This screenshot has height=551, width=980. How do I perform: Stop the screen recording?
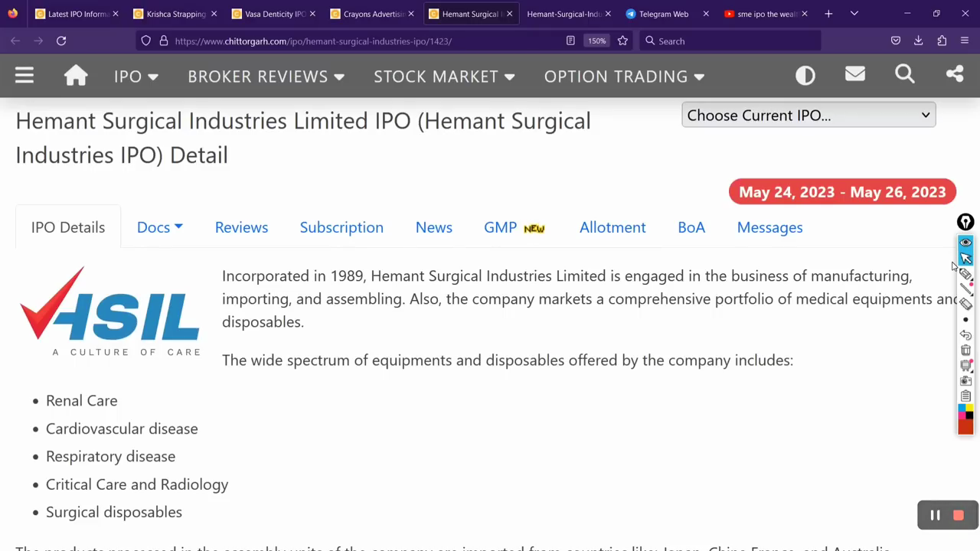click(959, 515)
